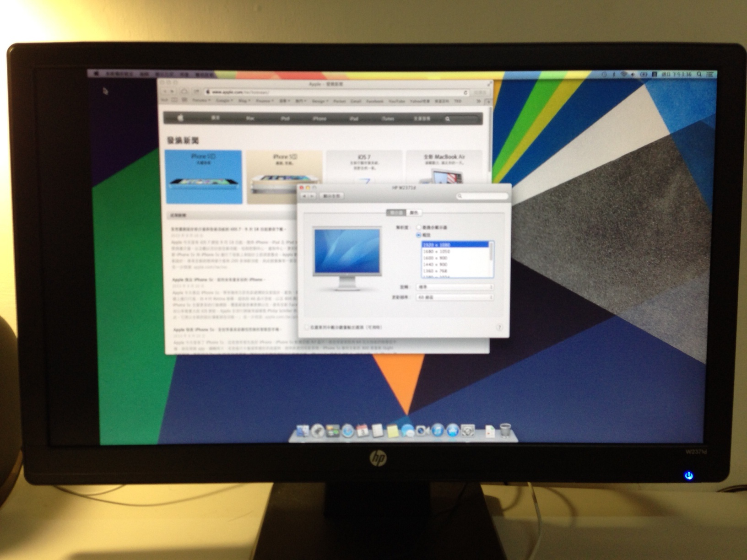747x560 pixels.
Task: Show more bookmarks via double chevron
Action: (479, 101)
